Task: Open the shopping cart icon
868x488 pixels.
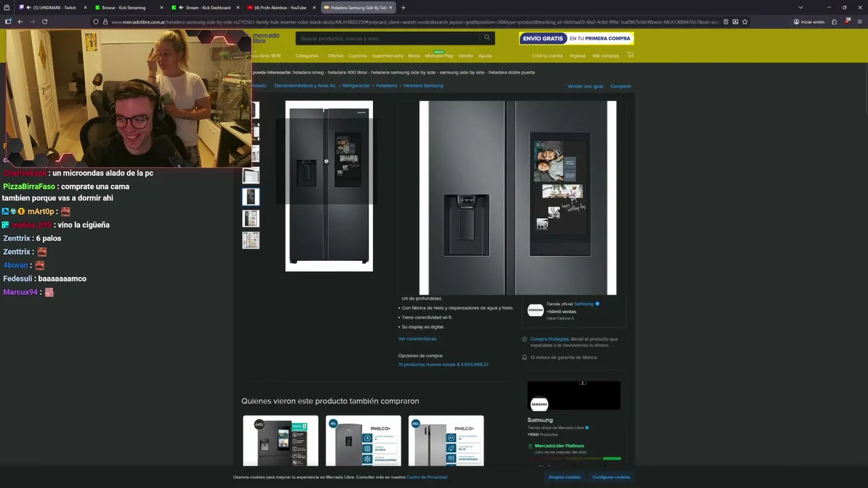Action: coord(630,55)
